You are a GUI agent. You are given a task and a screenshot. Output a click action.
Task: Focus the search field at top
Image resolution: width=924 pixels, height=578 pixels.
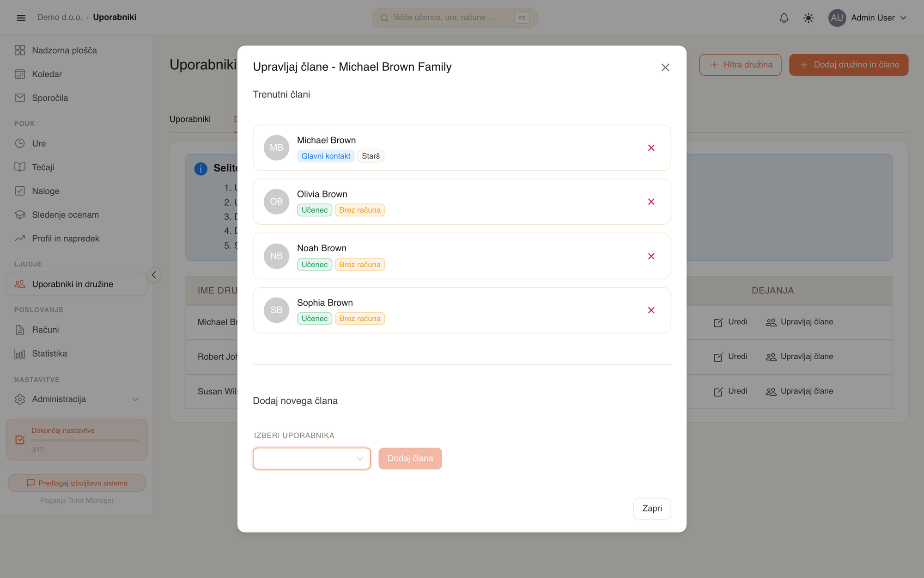coord(455,18)
